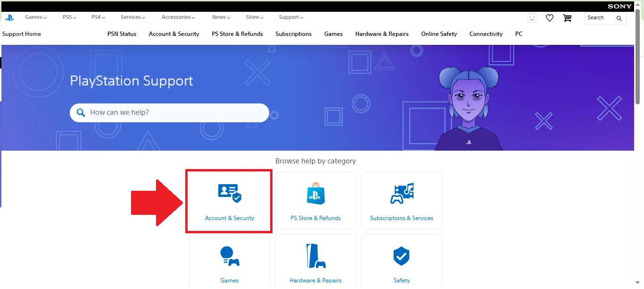The height and width of the screenshot is (289, 644).
Task: Click the Games category icon
Action: coord(230,256)
